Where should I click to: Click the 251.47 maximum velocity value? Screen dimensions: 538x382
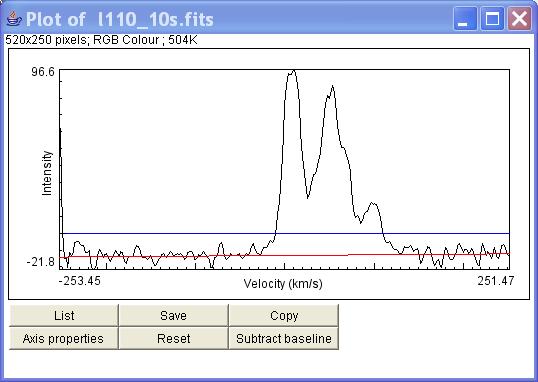click(x=496, y=281)
